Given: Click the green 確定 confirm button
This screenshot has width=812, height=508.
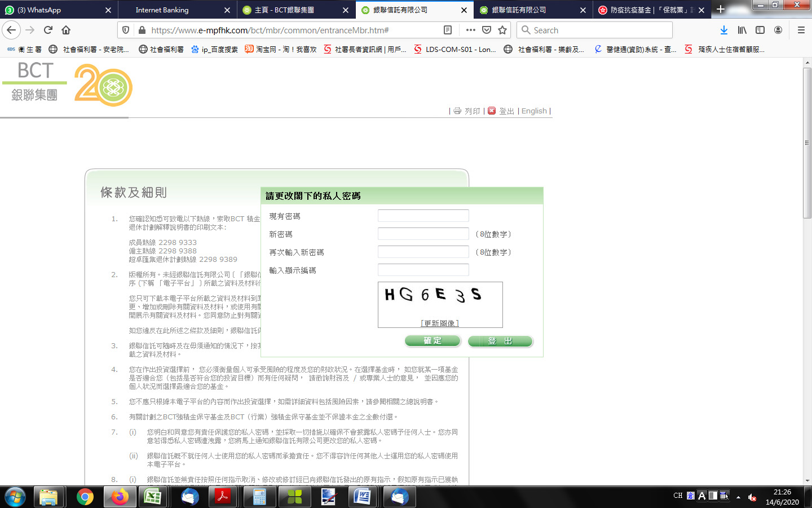Looking at the screenshot, I should pyautogui.click(x=433, y=341).
